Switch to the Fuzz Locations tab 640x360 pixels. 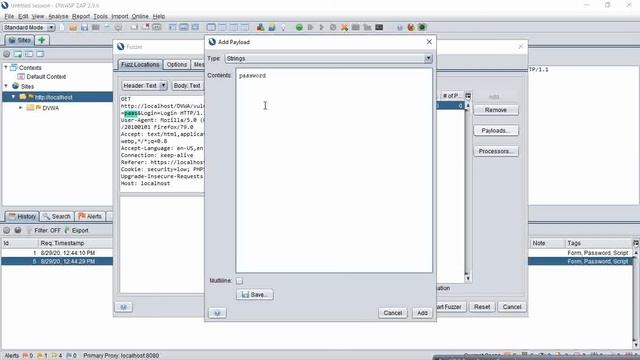[140, 64]
